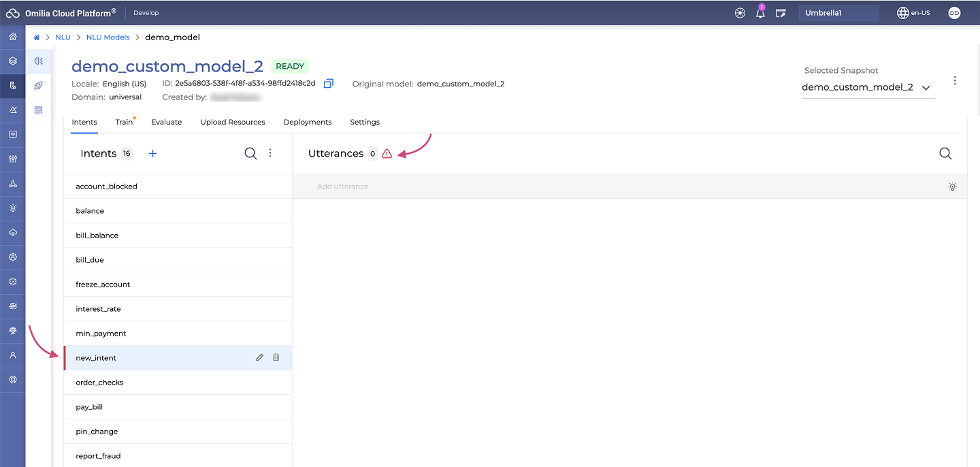Click the NLU breadcrumb link

pos(63,37)
